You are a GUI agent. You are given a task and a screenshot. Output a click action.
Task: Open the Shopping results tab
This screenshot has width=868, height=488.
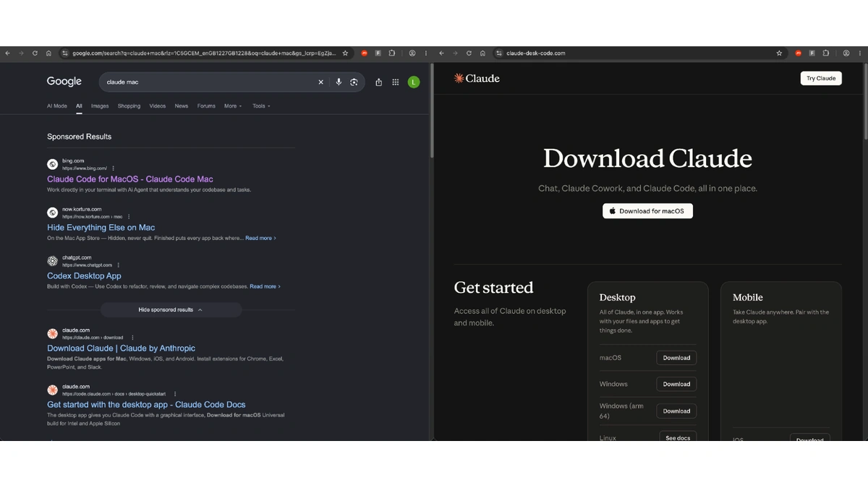tap(129, 106)
